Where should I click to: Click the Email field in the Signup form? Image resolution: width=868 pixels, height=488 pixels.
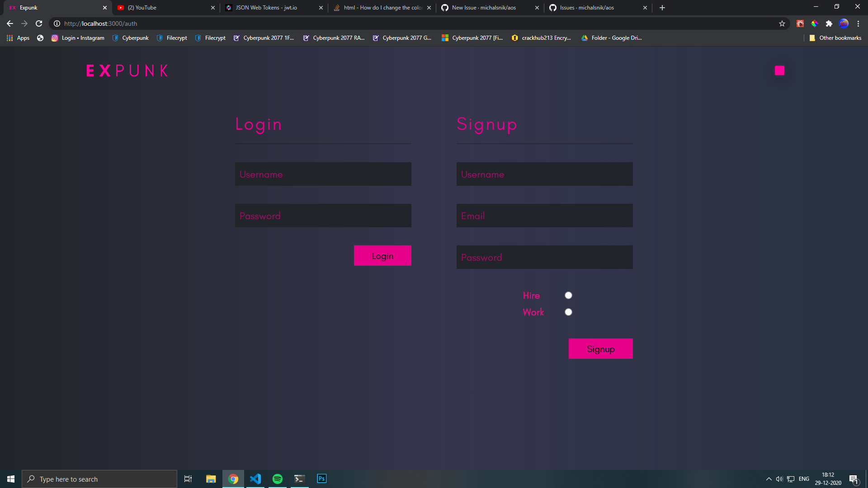pos(544,216)
